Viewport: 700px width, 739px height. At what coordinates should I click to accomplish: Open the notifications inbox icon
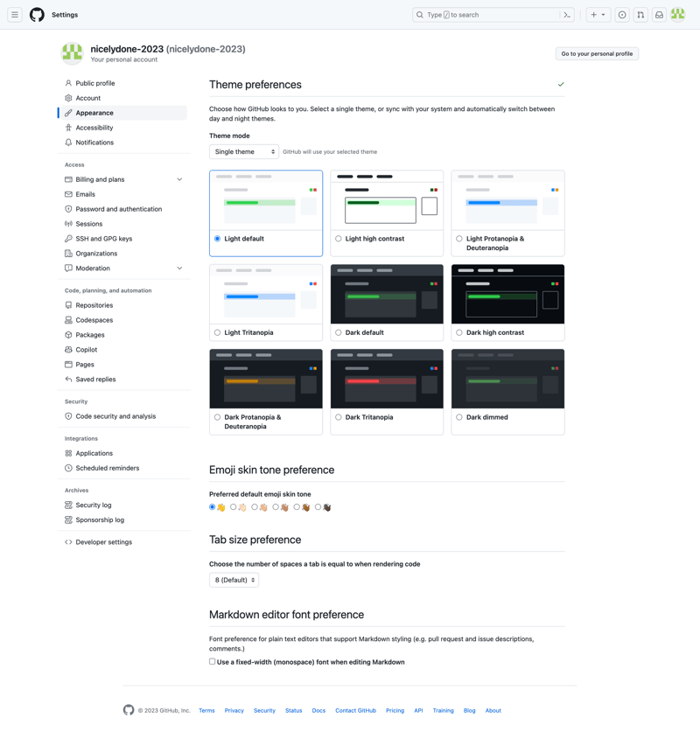coord(659,15)
